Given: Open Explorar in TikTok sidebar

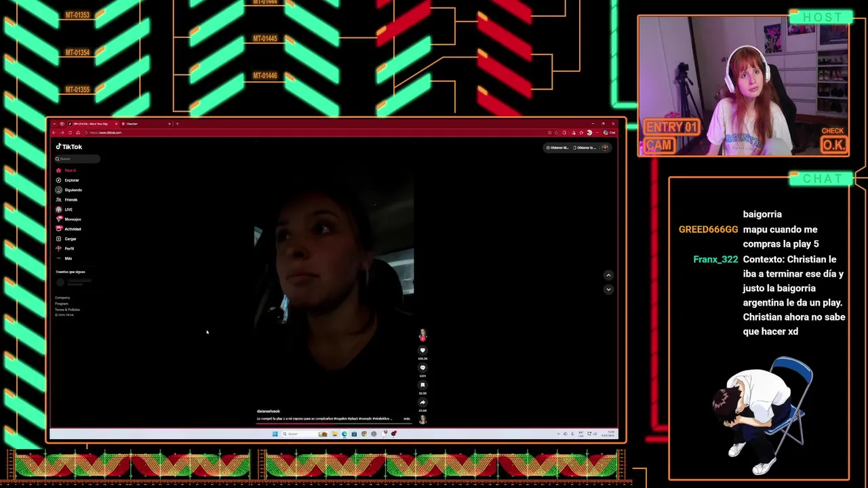Looking at the screenshot, I should point(68,180).
